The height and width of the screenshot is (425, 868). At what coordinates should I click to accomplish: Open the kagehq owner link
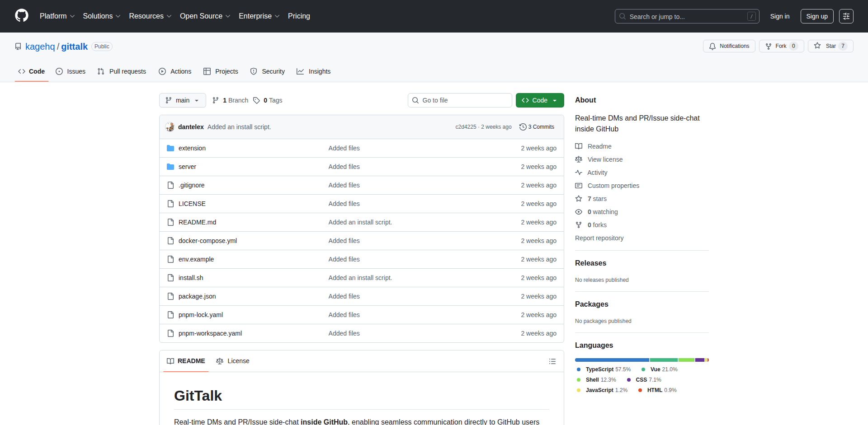tap(40, 47)
